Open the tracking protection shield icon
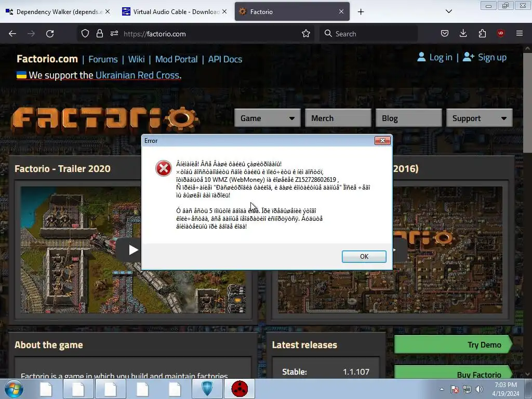 [x=85, y=34]
